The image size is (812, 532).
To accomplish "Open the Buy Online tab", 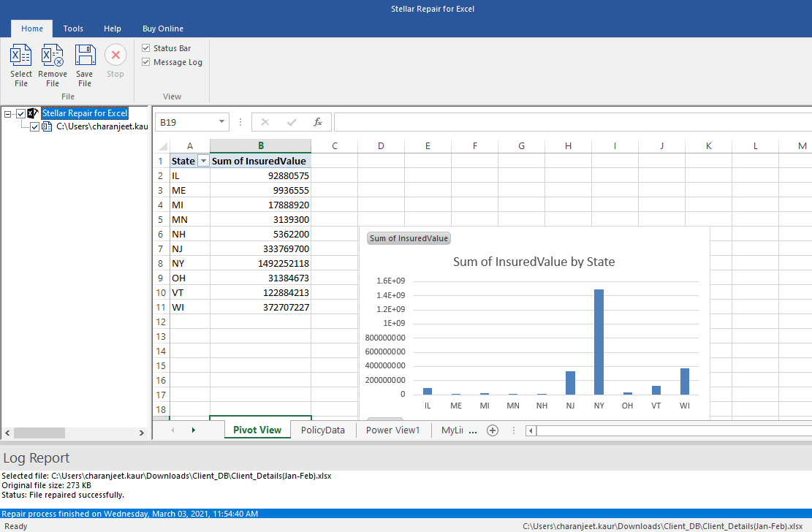I will [163, 28].
